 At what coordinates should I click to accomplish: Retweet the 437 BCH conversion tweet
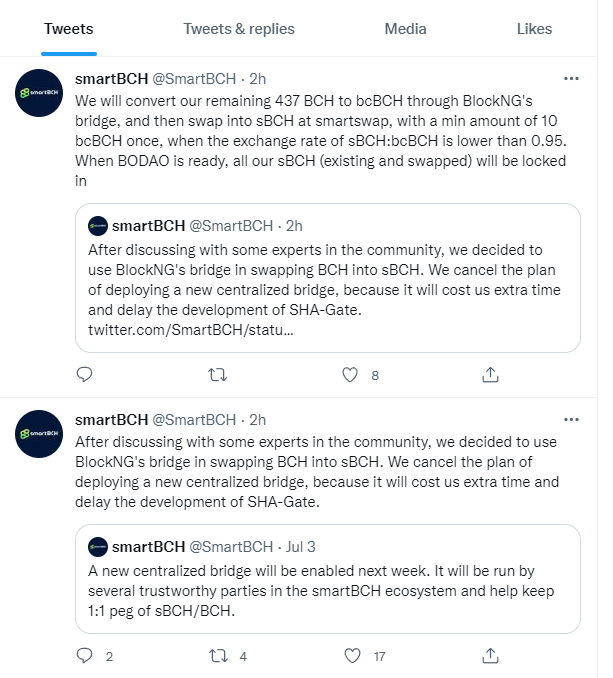(217, 374)
